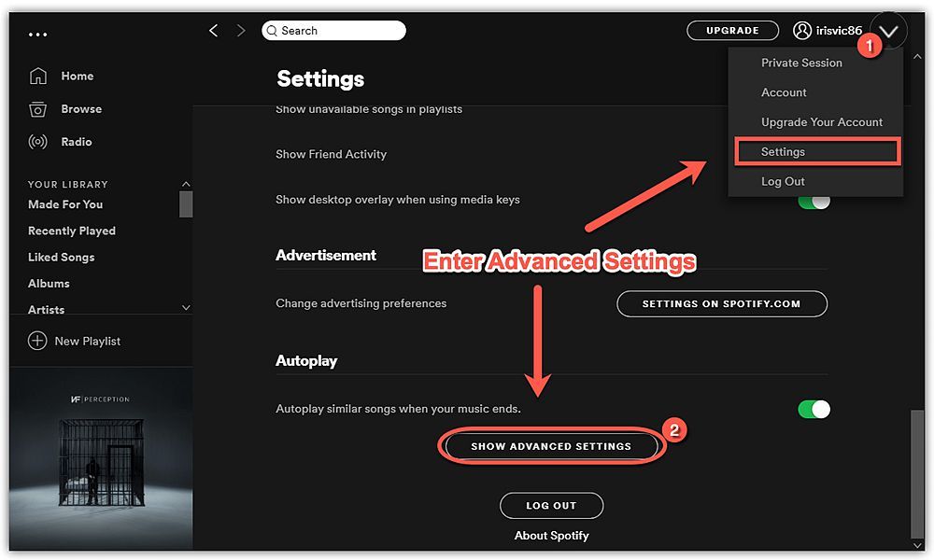Image resolution: width=934 pixels, height=560 pixels.
Task: Click the library list down chevron
Action: click(x=186, y=308)
